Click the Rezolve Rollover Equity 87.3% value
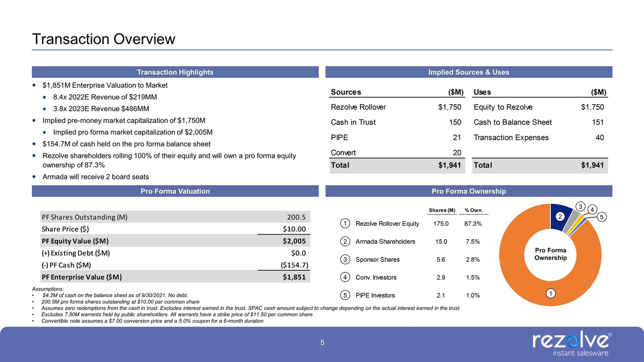The image size is (644, 362). coord(473,224)
